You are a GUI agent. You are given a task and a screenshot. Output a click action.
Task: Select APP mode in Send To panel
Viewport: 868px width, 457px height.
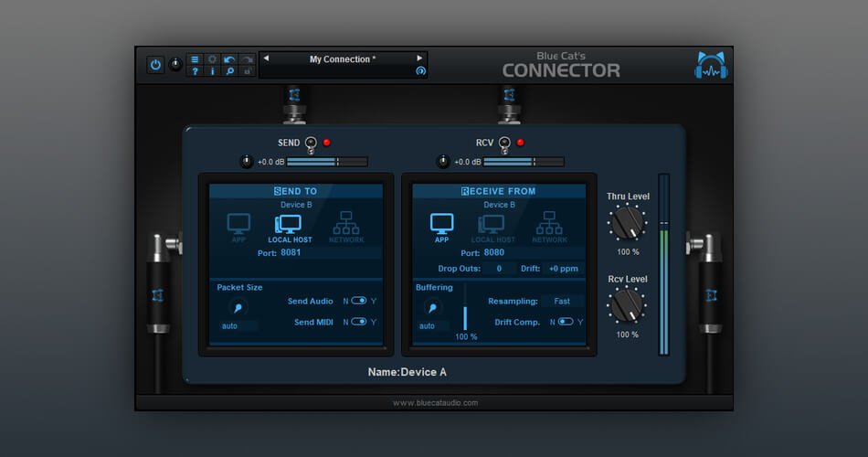click(x=238, y=228)
